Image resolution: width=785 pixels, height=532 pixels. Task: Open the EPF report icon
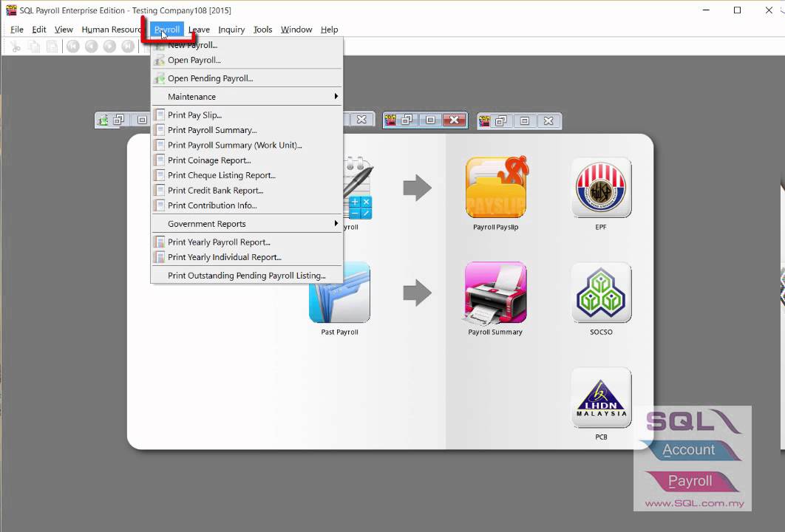[x=601, y=188]
